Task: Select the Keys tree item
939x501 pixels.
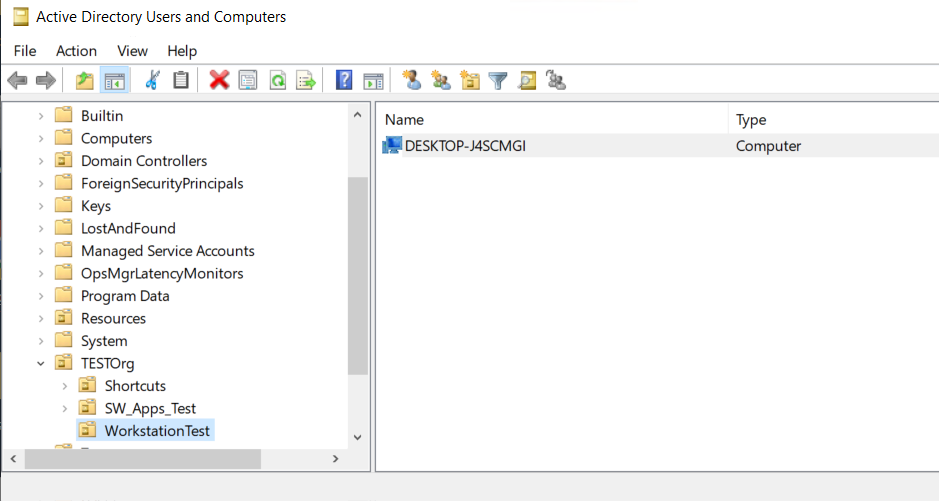Action: [x=96, y=206]
